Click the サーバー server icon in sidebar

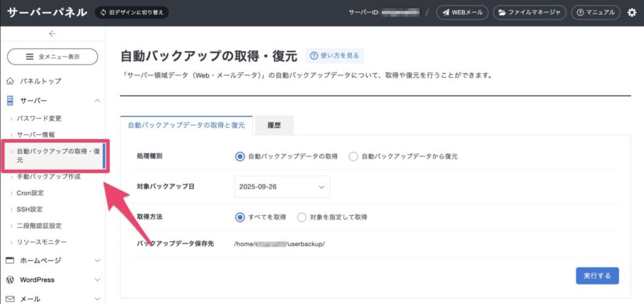coord(10,101)
